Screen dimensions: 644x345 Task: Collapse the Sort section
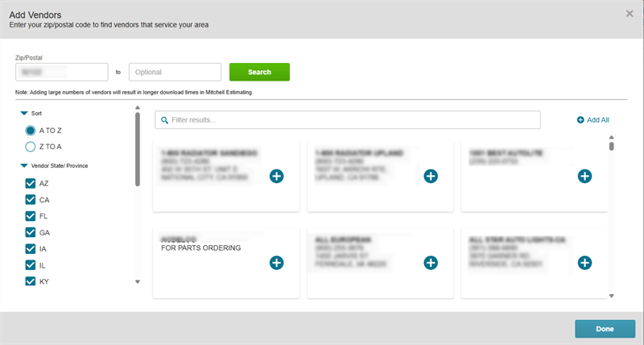[24, 114]
